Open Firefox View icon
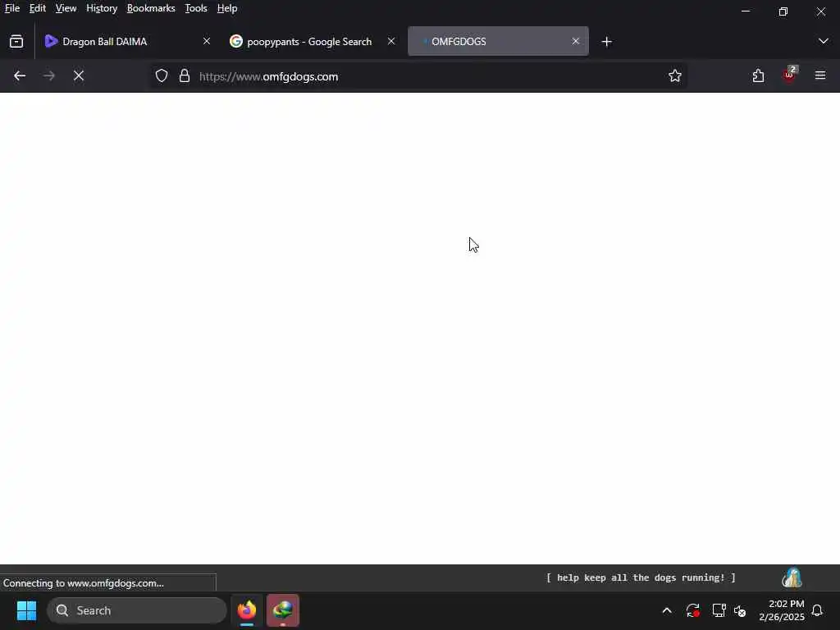Viewport: 840px width, 630px height. 16,41
